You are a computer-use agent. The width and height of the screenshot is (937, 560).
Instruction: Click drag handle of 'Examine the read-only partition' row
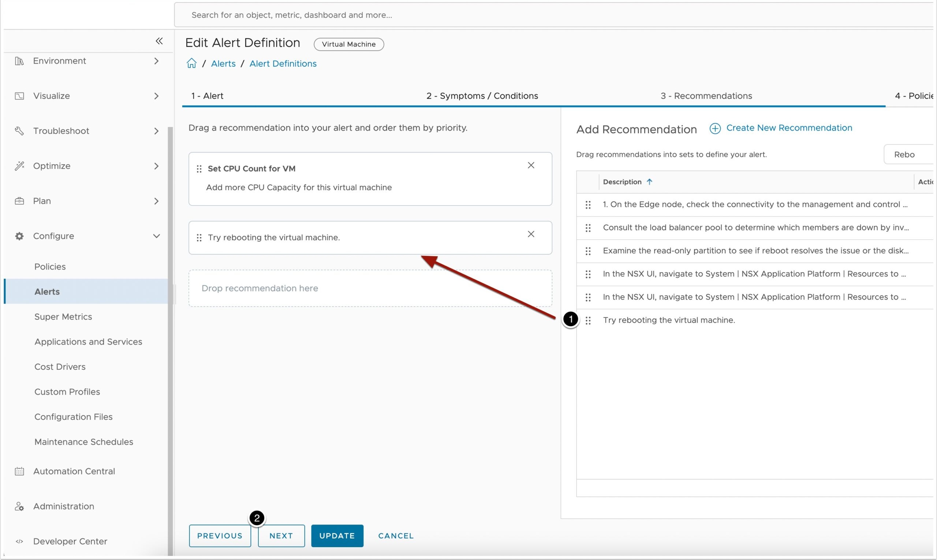coord(588,251)
